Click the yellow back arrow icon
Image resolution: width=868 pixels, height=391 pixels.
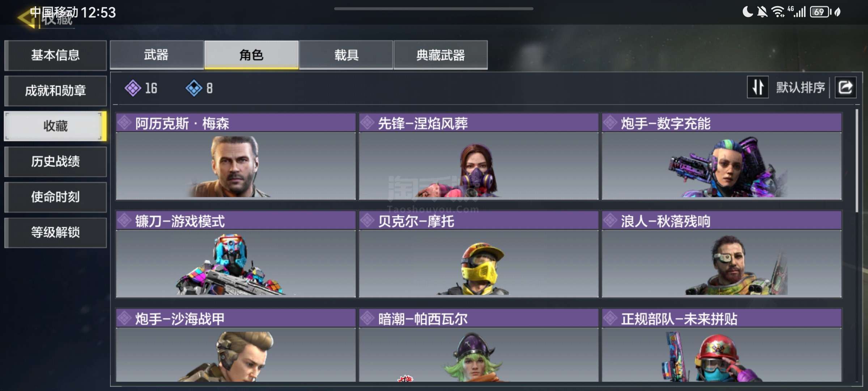(26, 18)
